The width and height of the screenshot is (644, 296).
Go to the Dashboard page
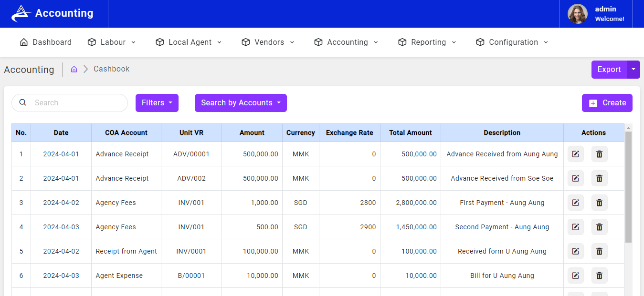(x=46, y=42)
